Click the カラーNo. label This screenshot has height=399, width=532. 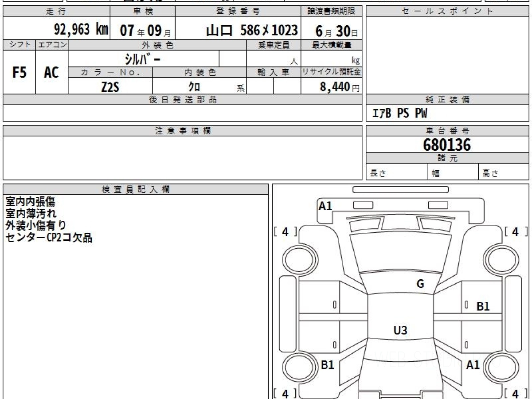pyautogui.click(x=110, y=72)
